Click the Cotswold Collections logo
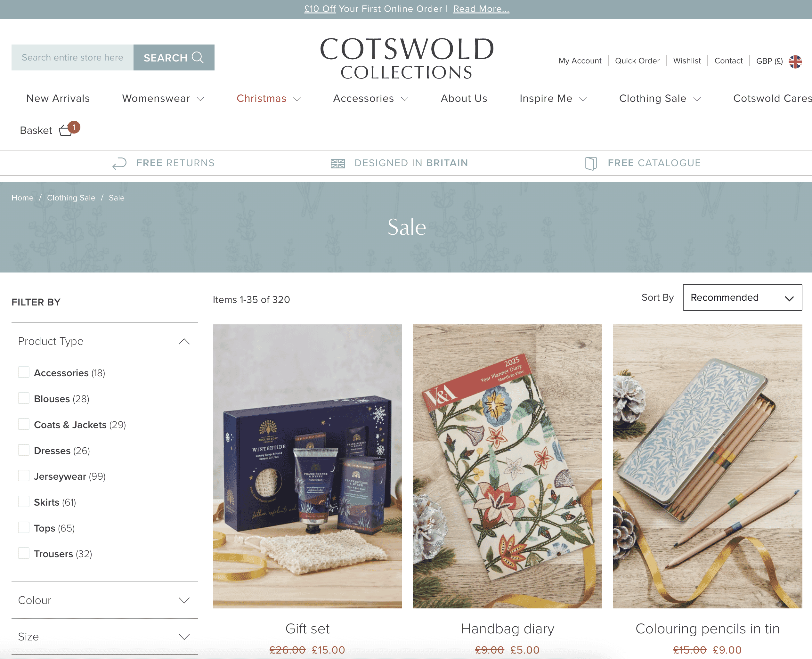 pos(407,59)
